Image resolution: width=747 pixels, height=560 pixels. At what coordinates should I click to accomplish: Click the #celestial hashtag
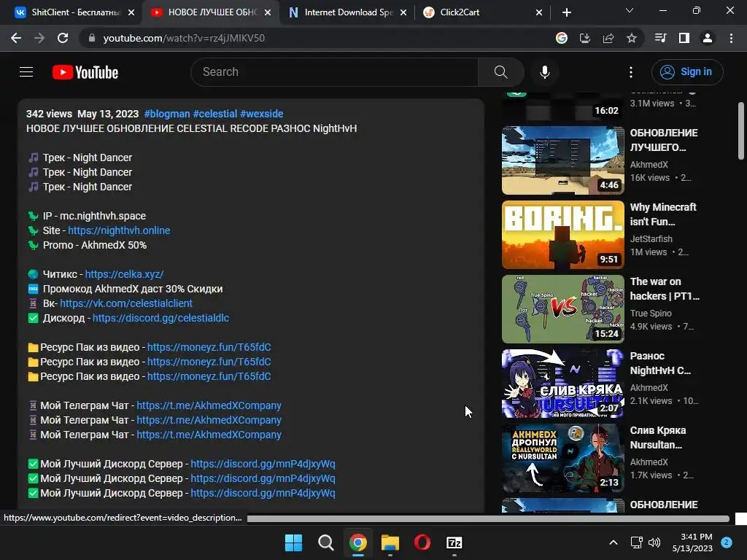pos(215,114)
